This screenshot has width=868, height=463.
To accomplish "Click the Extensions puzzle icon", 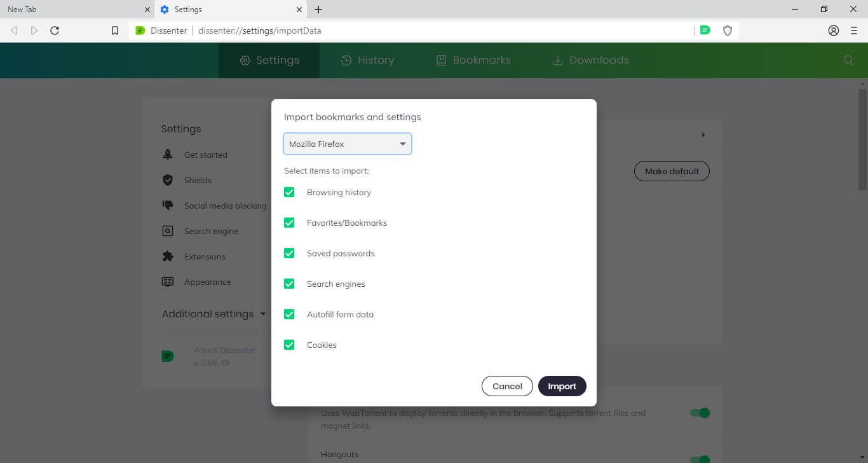I will [168, 256].
